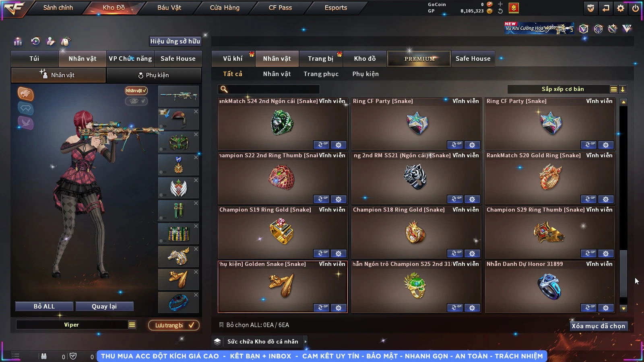Click the Bỏ ALL button
Screen dimensions: 644x362
(44, 306)
